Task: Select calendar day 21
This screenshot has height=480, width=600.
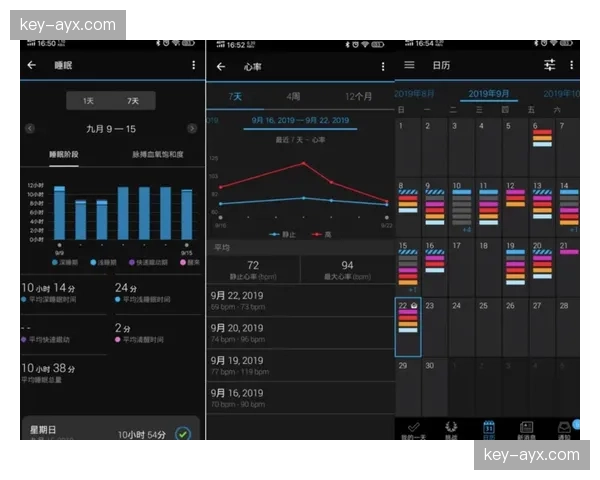Action: tap(568, 268)
